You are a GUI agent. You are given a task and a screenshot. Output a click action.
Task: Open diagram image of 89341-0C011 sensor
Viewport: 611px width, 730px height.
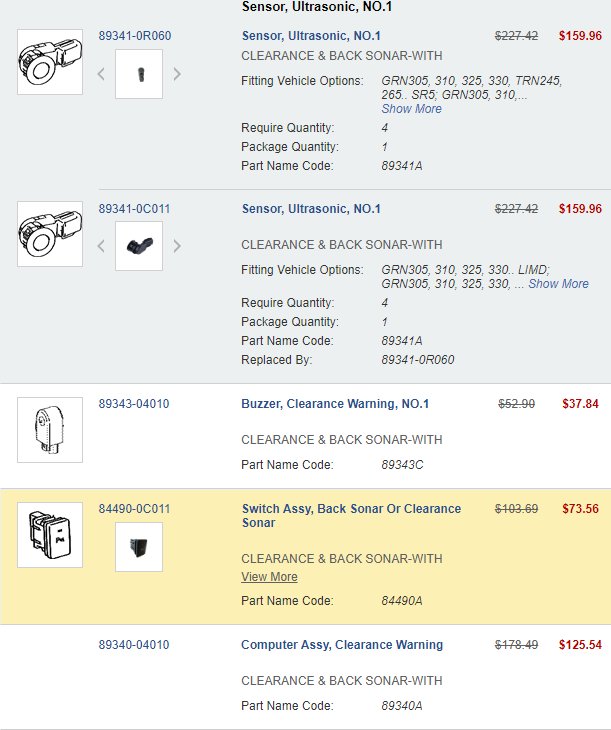coord(50,234)
